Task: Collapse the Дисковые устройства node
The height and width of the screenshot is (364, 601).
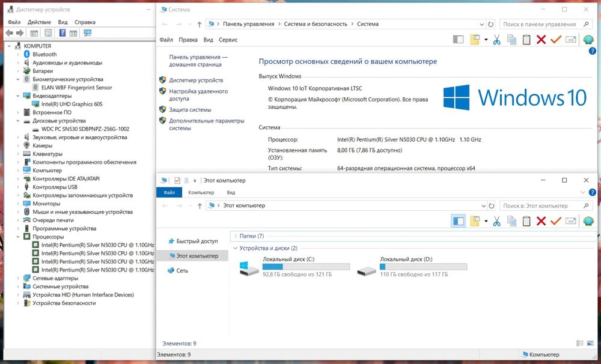Action: [17, 121]
